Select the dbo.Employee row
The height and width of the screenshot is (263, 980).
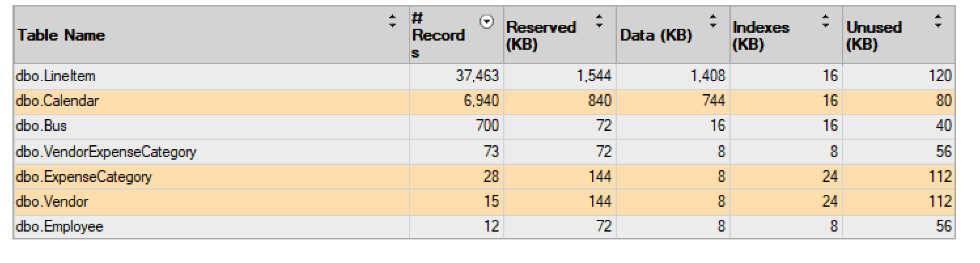[60, 227]
